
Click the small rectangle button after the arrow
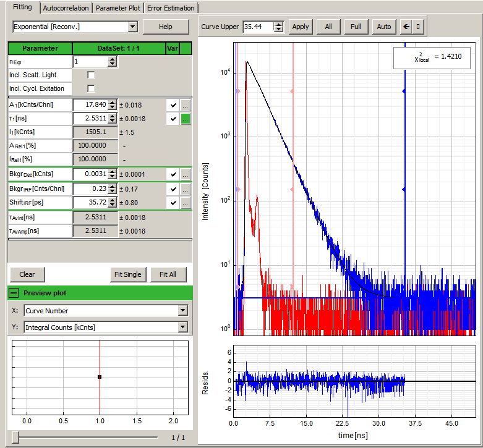pos(419,27)
